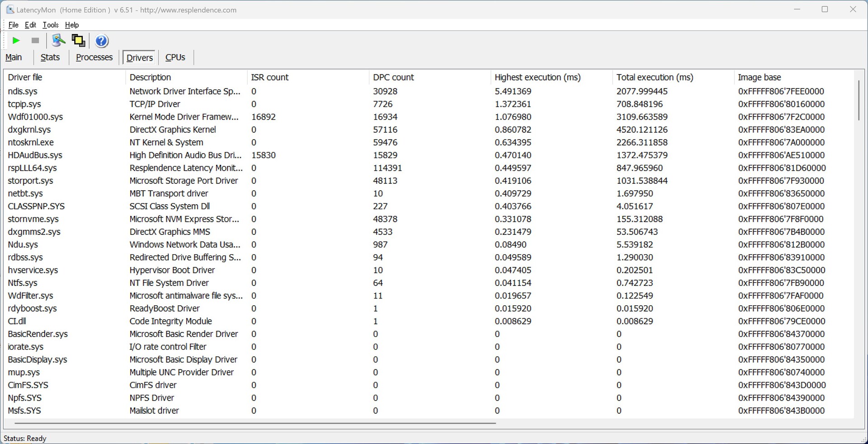Sort by ISR count column header

[308, 77]
